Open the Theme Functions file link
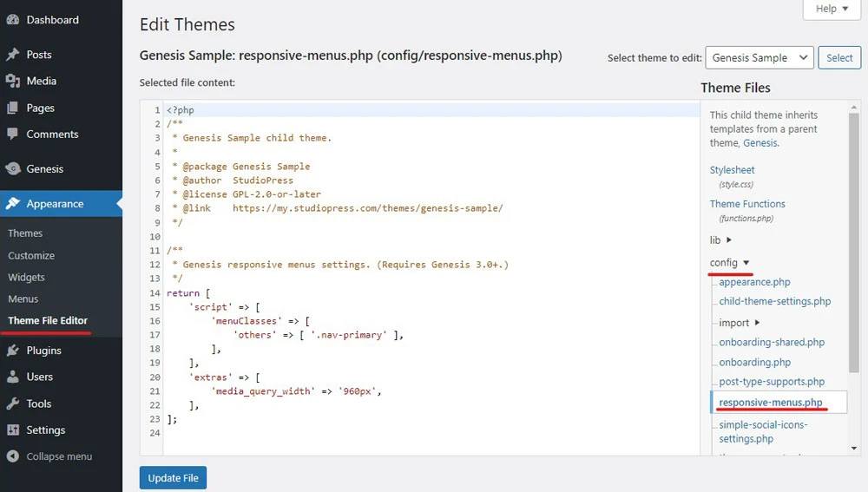This screenshot has height=492, width=868. (747, 204)
